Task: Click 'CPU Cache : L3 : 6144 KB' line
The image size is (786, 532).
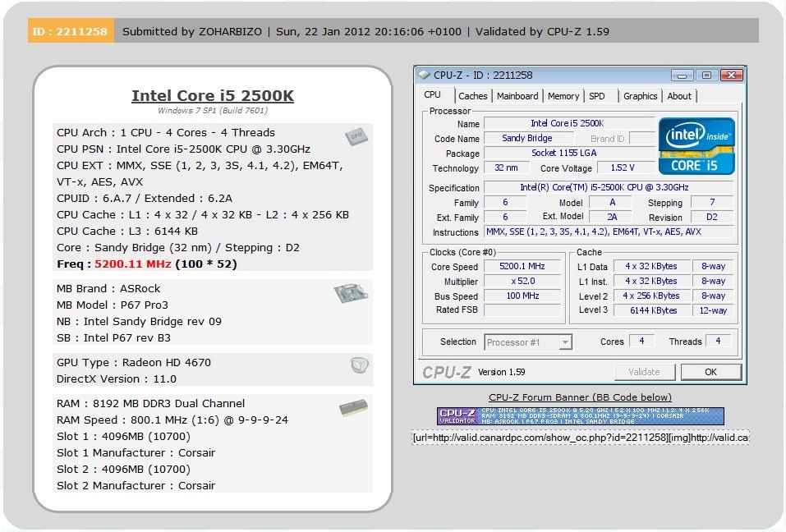Action: 126,232
